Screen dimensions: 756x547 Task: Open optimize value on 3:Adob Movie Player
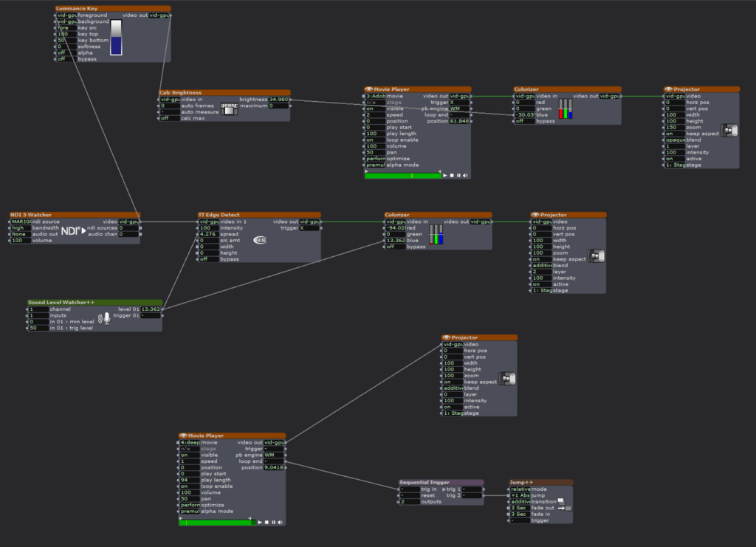coord(374,159)
